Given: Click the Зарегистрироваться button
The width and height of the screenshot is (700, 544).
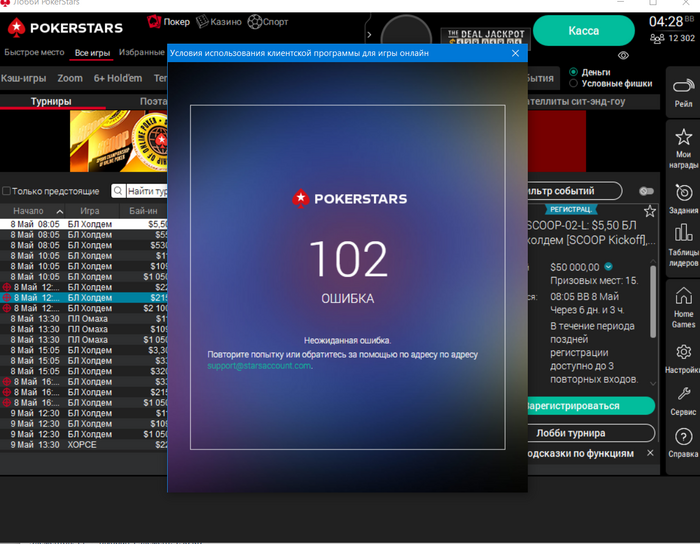Looking at the screenshot, I should point(590,406).
